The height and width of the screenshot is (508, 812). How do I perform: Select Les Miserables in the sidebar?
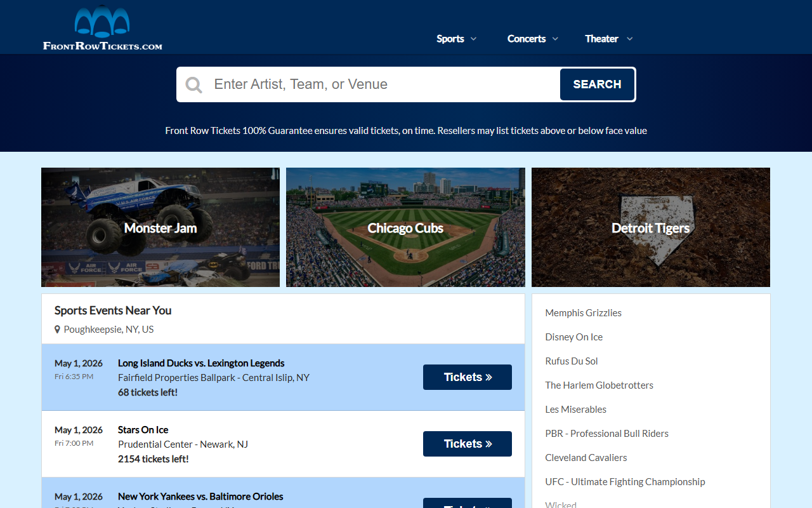pos(576,410)
